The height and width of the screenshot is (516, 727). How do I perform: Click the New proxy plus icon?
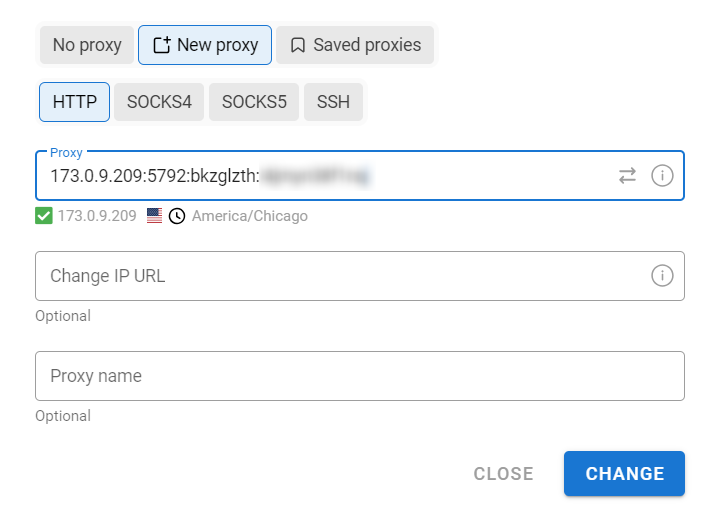point(162,45)
